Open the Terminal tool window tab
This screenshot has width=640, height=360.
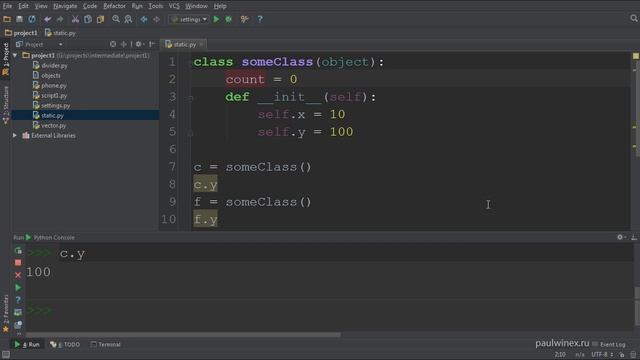click(106, 344)
